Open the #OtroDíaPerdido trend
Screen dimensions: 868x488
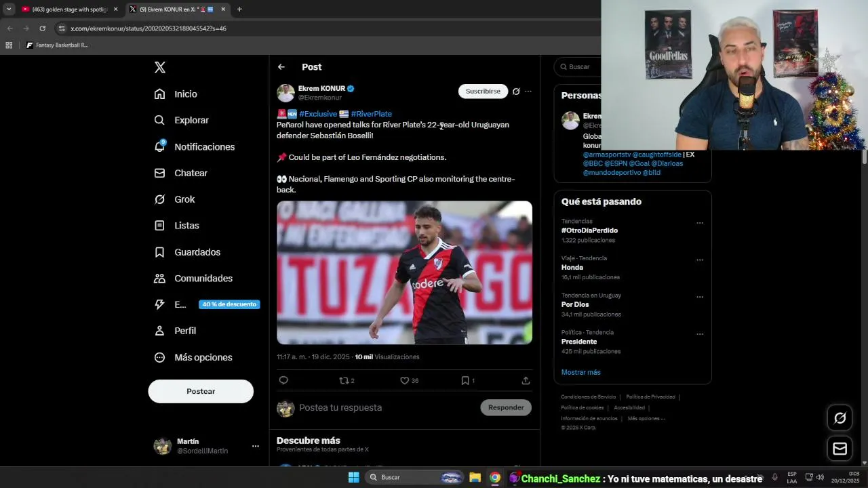(589, 230)
